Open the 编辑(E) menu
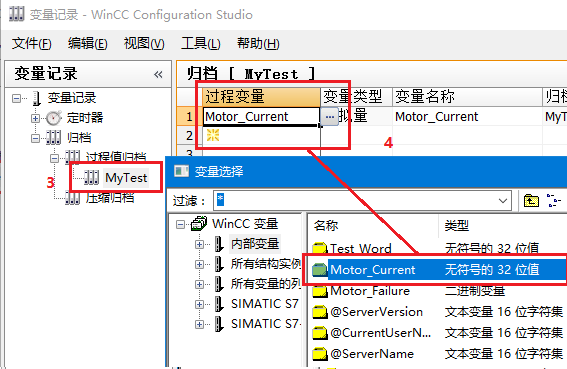Screen dimensions: 567x369 [x=88, y=44]
